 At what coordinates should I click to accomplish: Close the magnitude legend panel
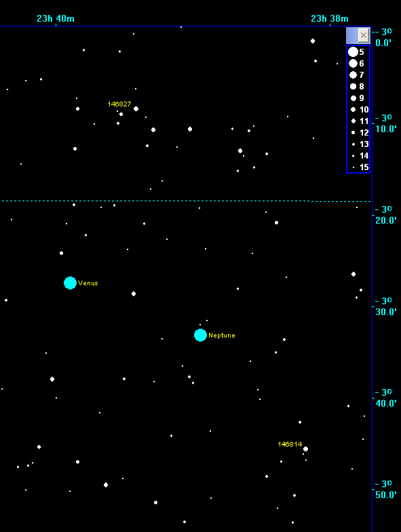364,35
